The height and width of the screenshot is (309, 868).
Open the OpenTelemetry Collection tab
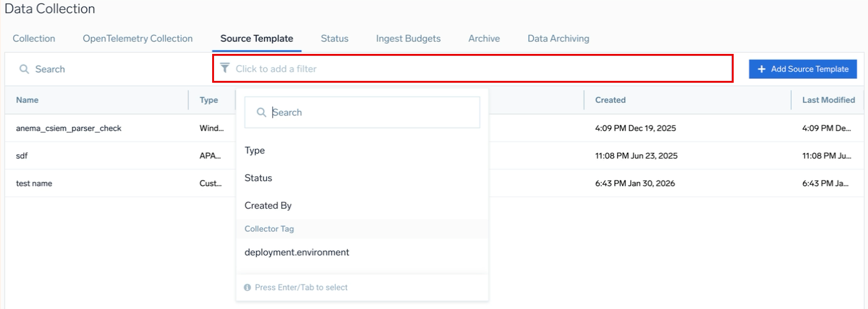click(137, 39)
